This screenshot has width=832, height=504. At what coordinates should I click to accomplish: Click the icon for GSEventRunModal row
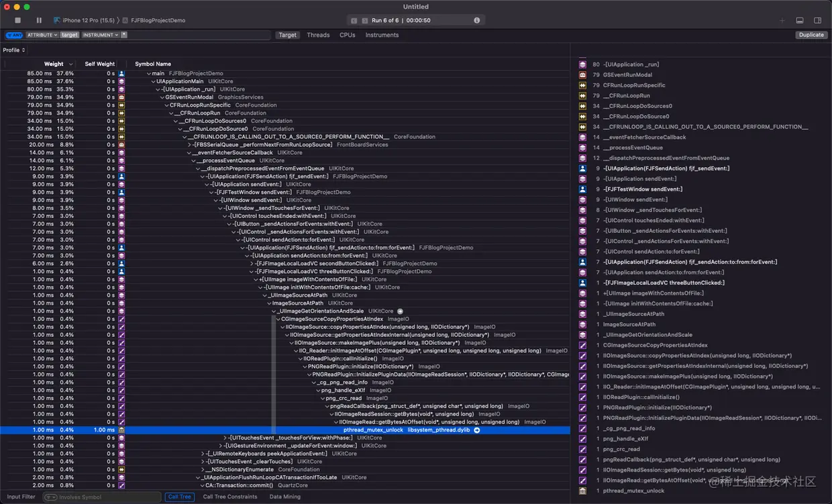121,97
